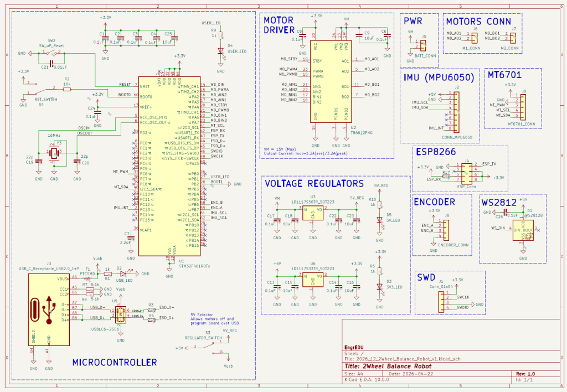
Task: Click the LD1117S33TR regulator U6 symbol
Action: pos(313,280)
